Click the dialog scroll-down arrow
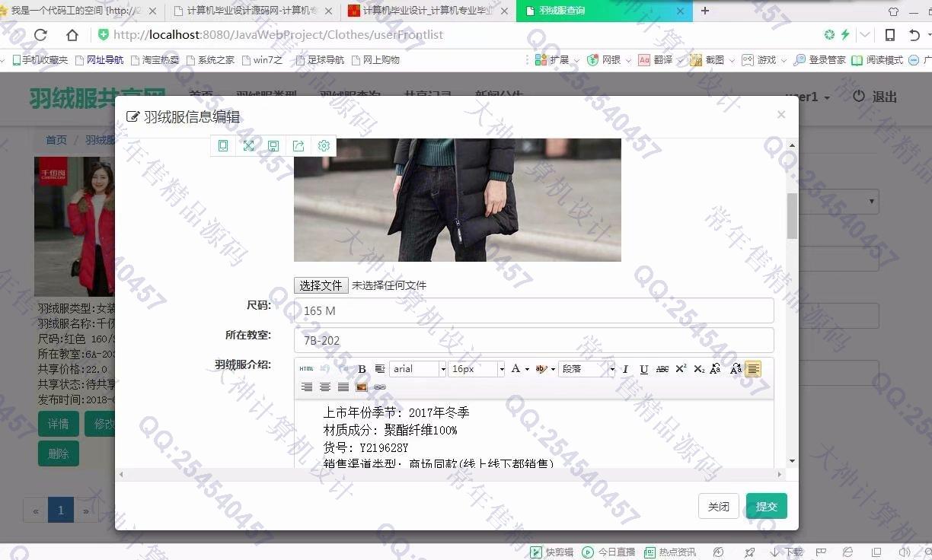932x560 pixels. click(792, 461)
